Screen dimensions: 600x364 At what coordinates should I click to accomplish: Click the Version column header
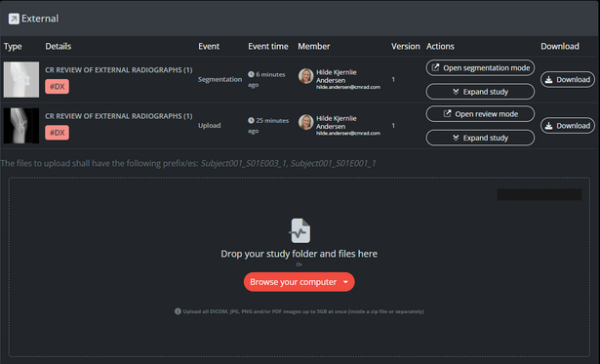405,46
